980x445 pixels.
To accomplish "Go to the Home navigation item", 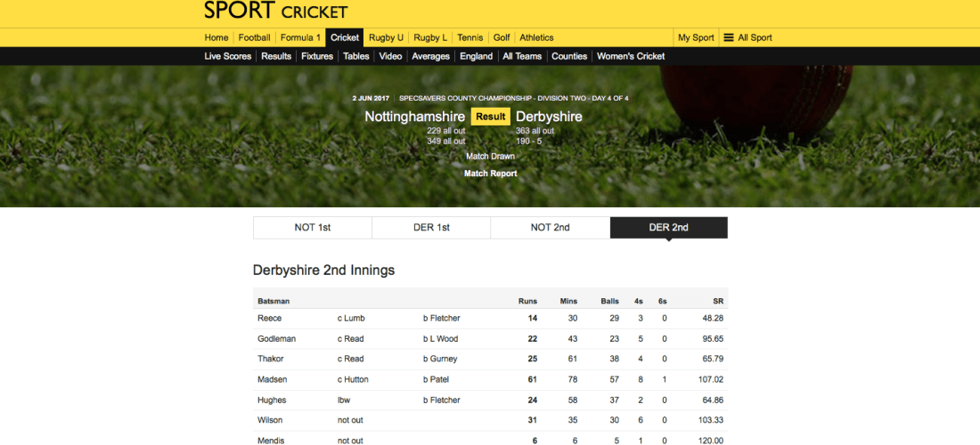I will pos(216,37).
